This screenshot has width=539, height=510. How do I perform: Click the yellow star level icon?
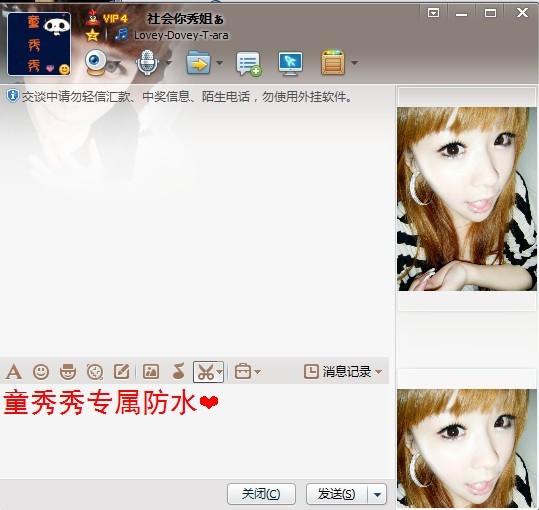[92, 35]
